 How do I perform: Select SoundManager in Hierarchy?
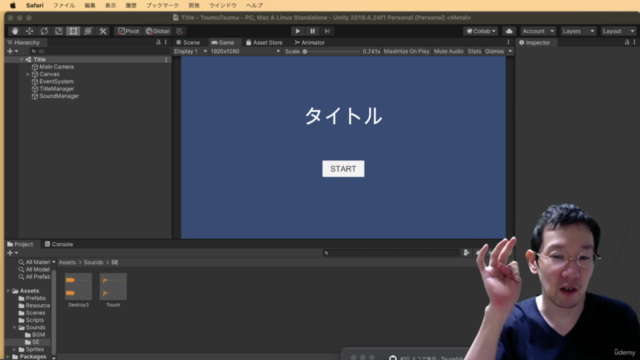point(59,96)
